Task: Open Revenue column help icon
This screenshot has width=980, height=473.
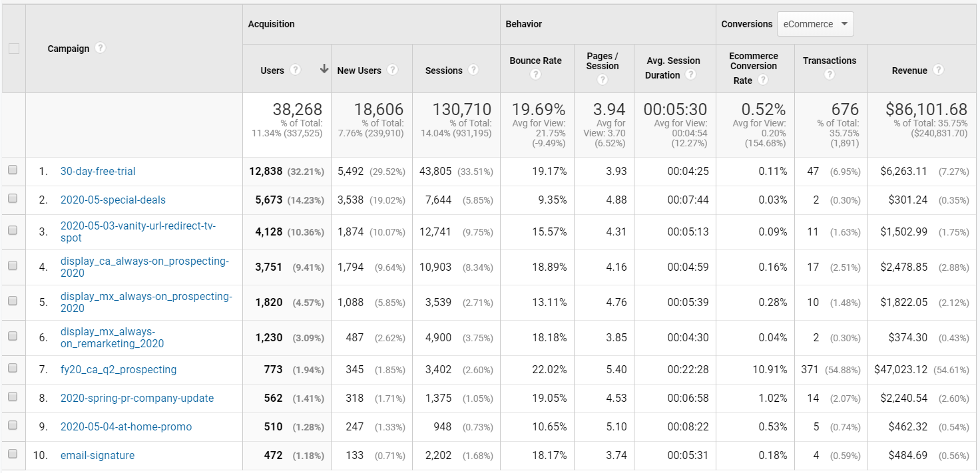Action: [938, 71]
